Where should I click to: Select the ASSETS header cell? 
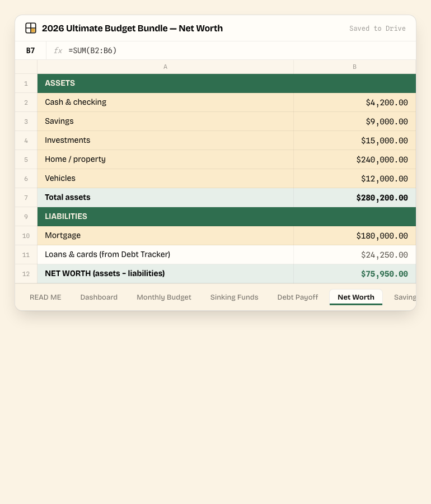click(227, 83)
